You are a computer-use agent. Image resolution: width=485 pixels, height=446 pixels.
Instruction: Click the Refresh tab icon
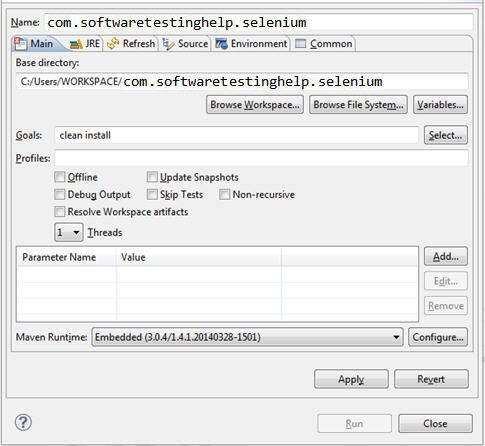pos(113,44)
